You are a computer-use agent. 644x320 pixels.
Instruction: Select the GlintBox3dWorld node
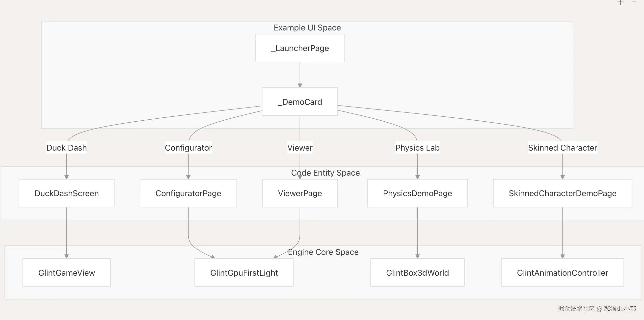(417, 272)
